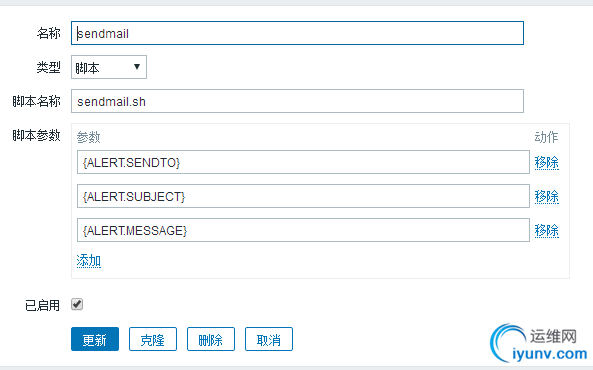
Task: Select the {ALERT.SENDTO} parameter field
Action: coord(303,162)
